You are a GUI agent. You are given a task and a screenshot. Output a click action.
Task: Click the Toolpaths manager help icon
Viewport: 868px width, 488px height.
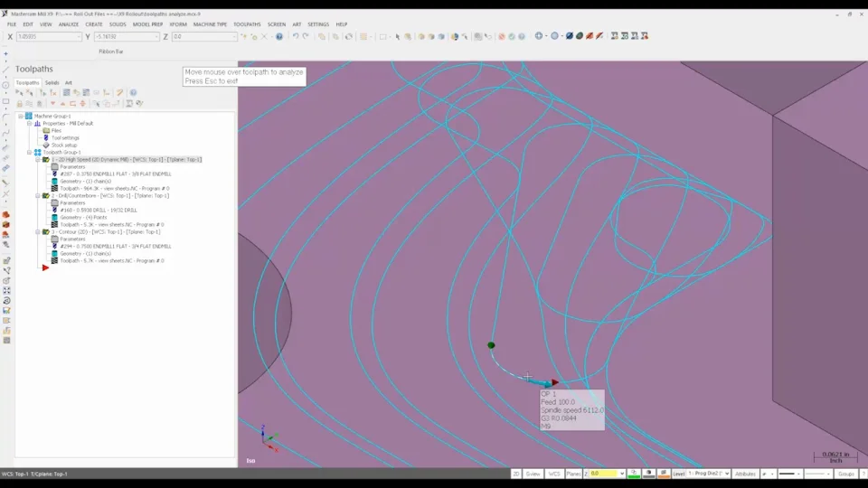coord(133,92)
